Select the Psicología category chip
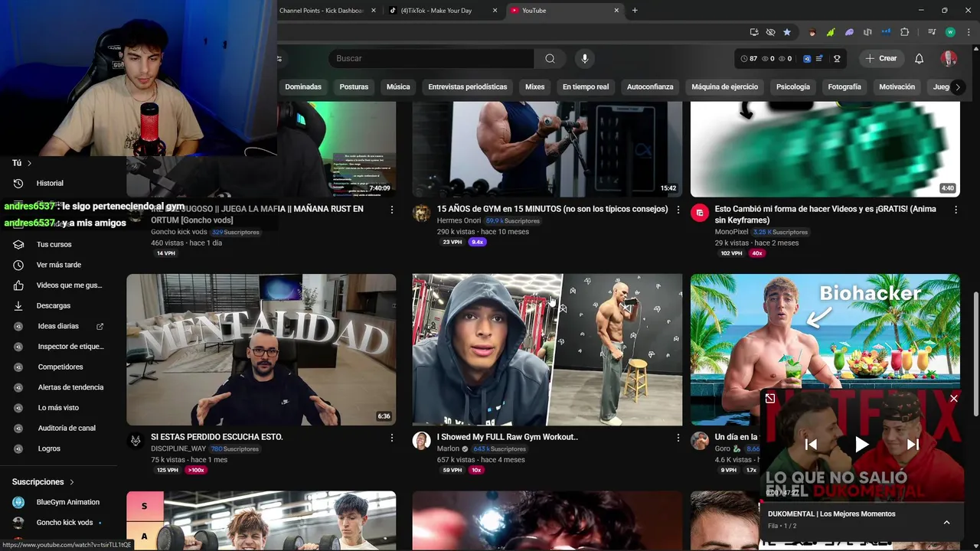The height and width of the screenshot is (551, 980). coord(793,87)
